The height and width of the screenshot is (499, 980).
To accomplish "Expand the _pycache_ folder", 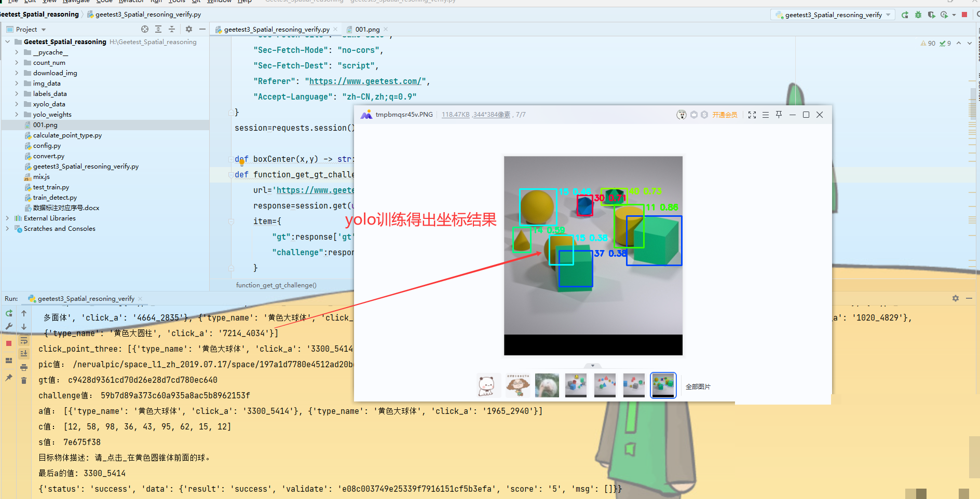I will click(17, 52).
